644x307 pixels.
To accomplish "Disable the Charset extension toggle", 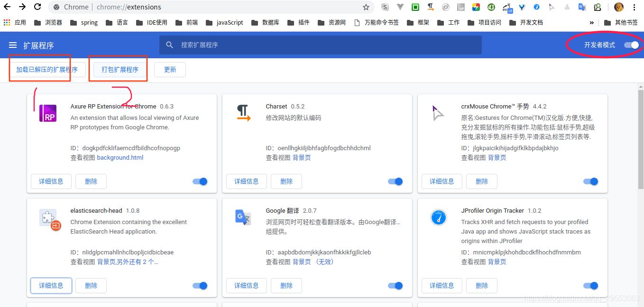I will pos(395,181).
